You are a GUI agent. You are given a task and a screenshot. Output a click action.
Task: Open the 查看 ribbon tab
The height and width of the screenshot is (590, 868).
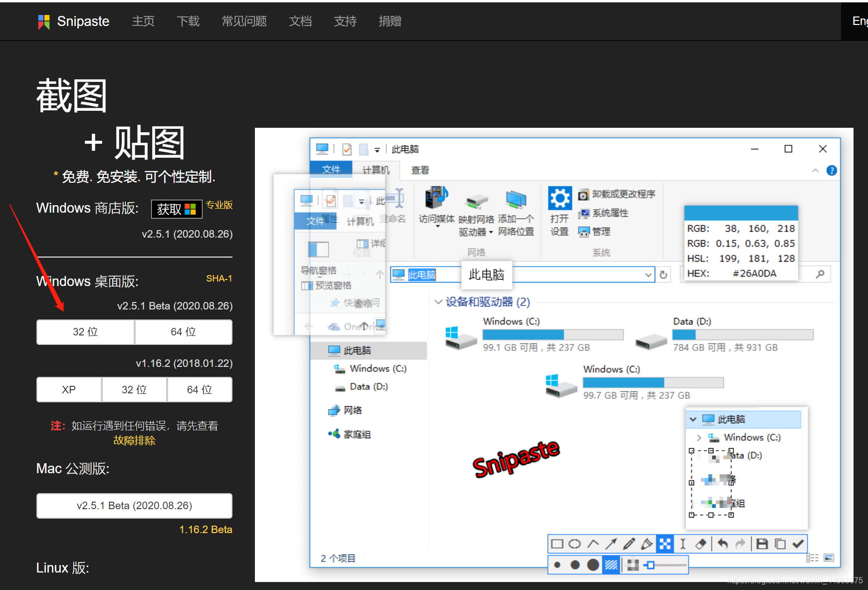pos(420,170)
